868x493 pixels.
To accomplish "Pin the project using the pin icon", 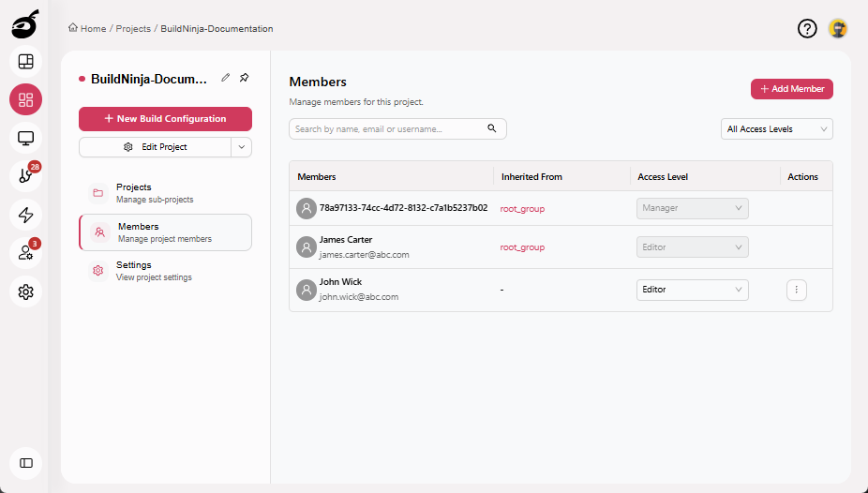I will point(244,78).
